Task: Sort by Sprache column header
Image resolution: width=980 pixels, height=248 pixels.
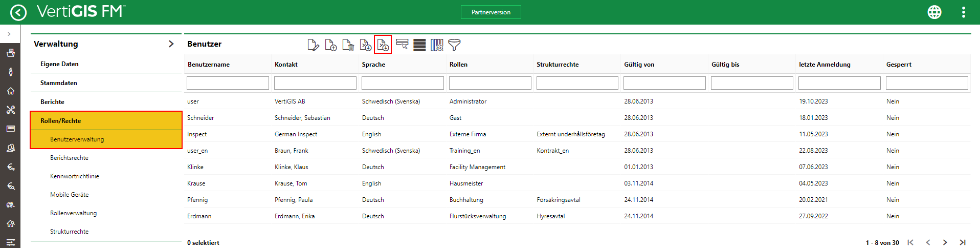Action: tap(373, 65)
